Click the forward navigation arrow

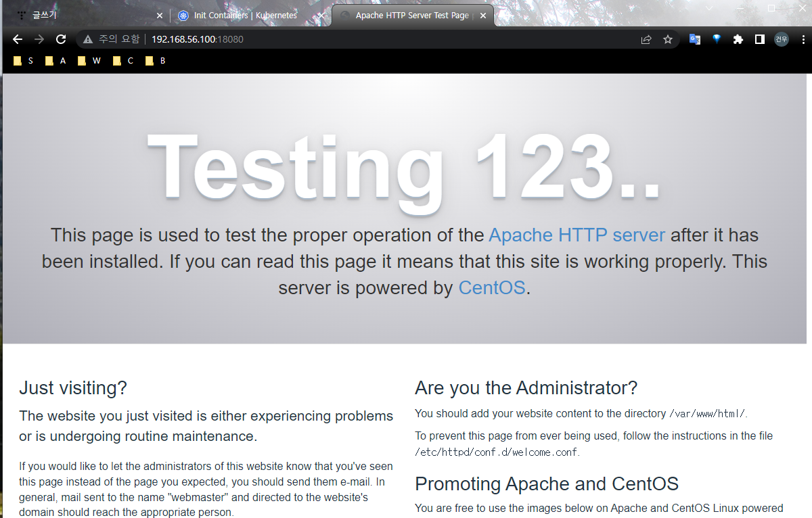click(x=39, y=39)
